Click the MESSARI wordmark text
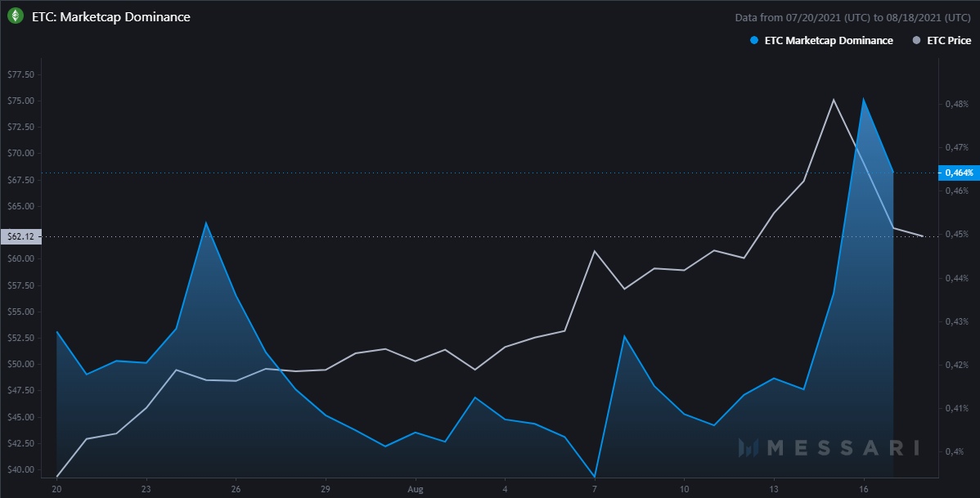980x498 pixels. [x=843, y=448]
